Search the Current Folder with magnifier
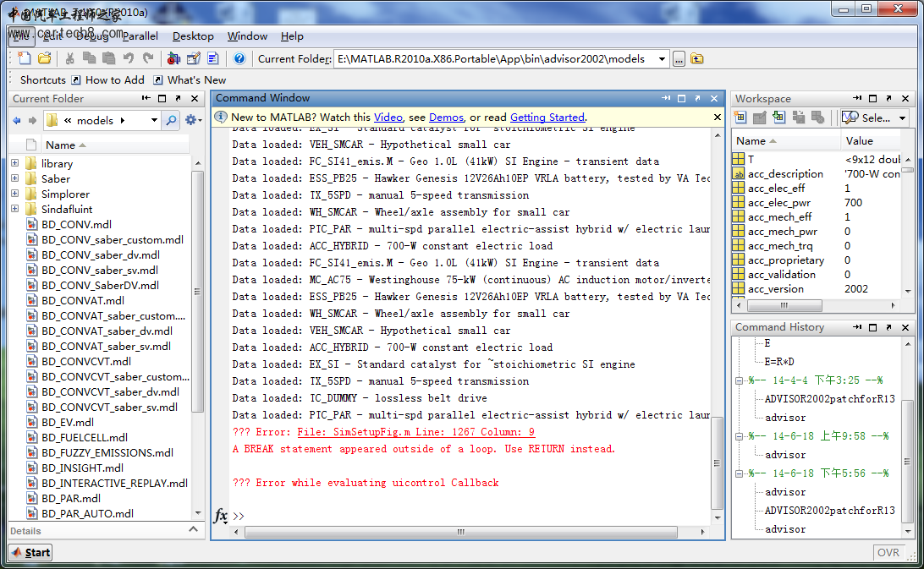 [x=171, y=120]
